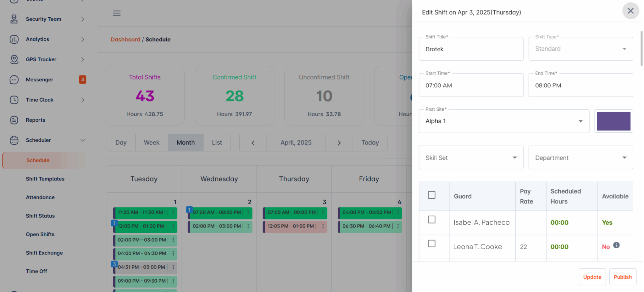Click the Update button
Image resolution: width=644 pixels, height=292 pixels.
coord(592,277)
